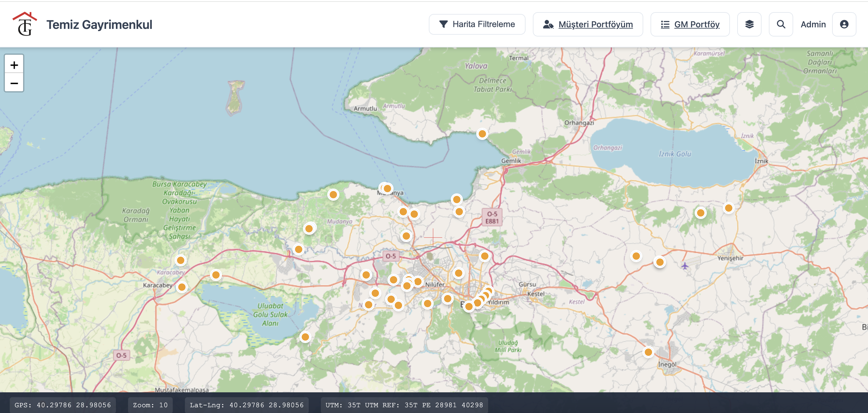Click the marker beside the Mudanya label
The image size is (868, 413).
pos(387,188)
